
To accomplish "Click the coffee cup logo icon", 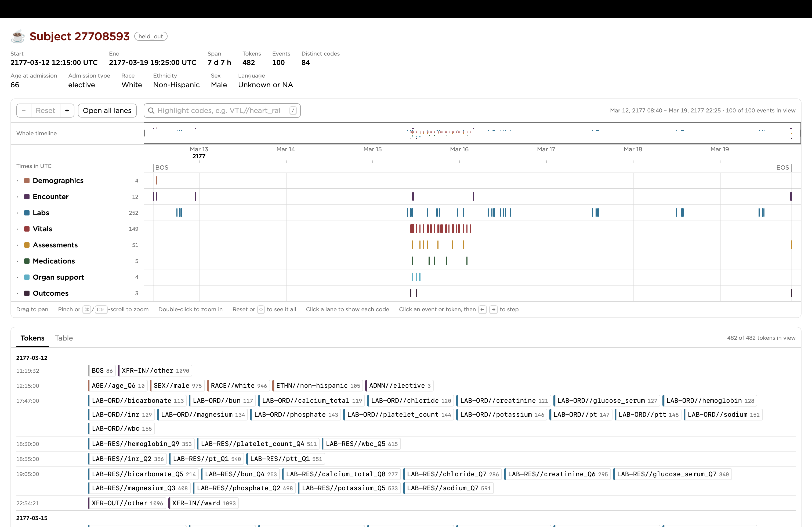I will coord(18,36).
